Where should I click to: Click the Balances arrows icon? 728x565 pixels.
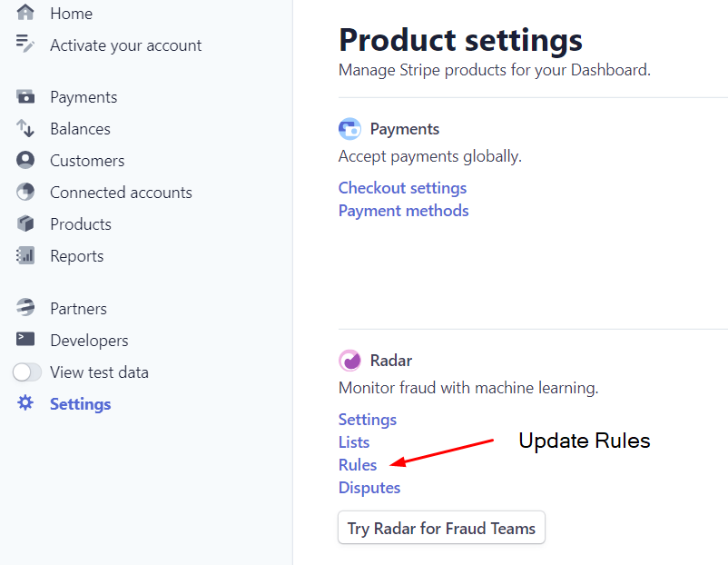click(x=25, y=128)
